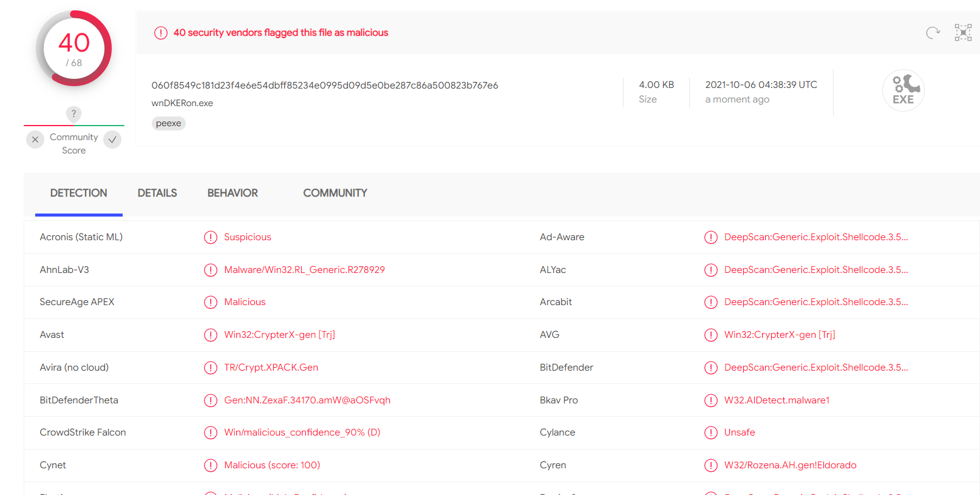Click Win/malicious_confidence_90% (D) result
980x495 pixels.
(302, 433)
